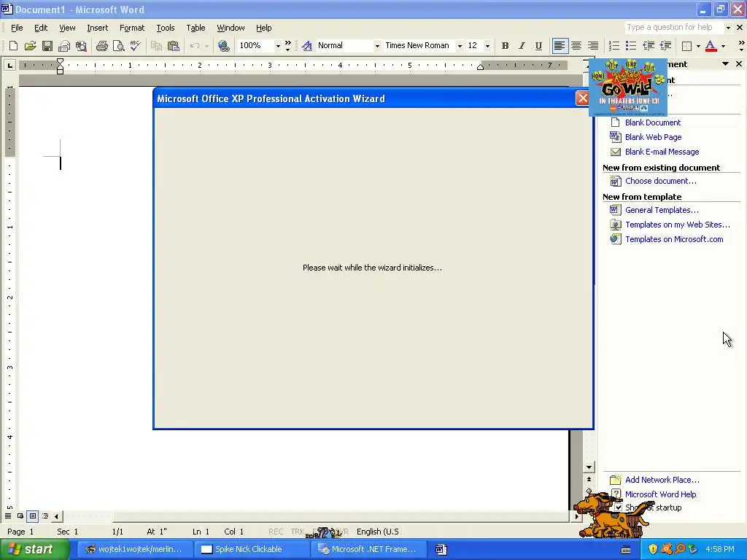
Task: Create a new blank document from toolbar
Action: (x=13, y=46)
